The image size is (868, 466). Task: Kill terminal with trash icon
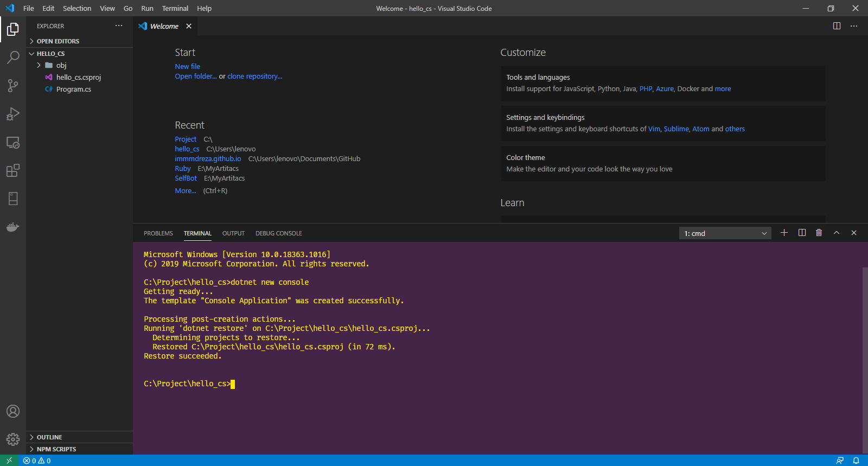click(x=819, y=233)
